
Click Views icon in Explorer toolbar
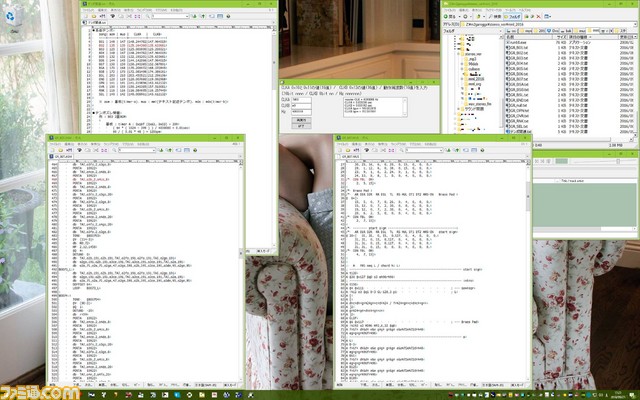coord(546,16)
